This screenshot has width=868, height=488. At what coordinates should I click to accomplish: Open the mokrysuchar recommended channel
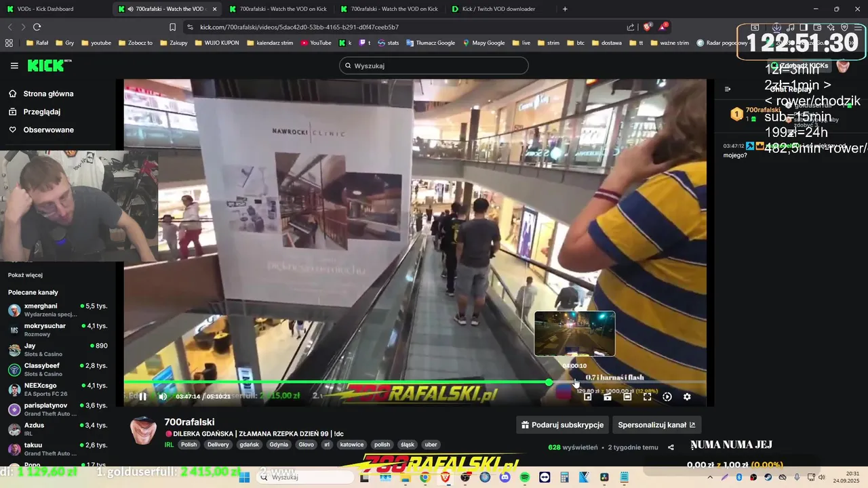pos(58,330)
